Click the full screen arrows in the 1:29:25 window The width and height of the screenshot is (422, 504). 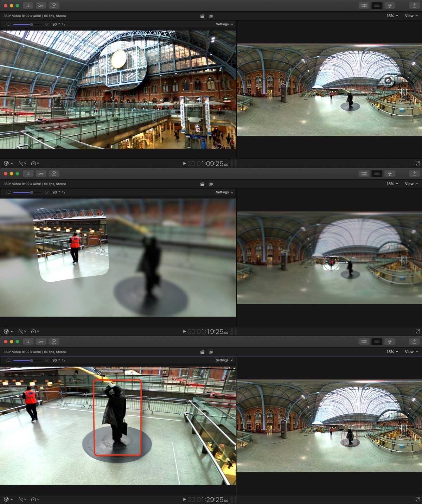[x=417, y=499]
